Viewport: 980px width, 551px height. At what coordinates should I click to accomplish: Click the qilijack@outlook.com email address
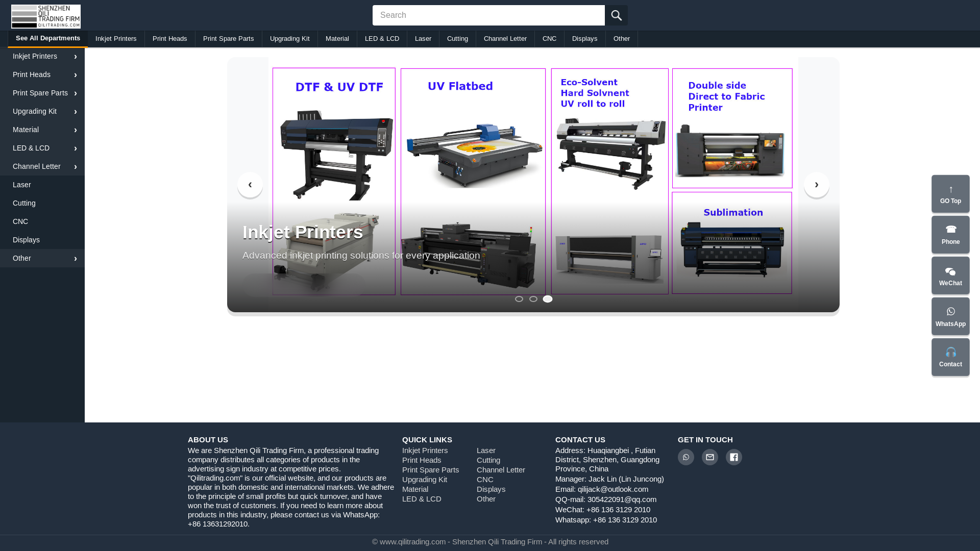point(612,489)
